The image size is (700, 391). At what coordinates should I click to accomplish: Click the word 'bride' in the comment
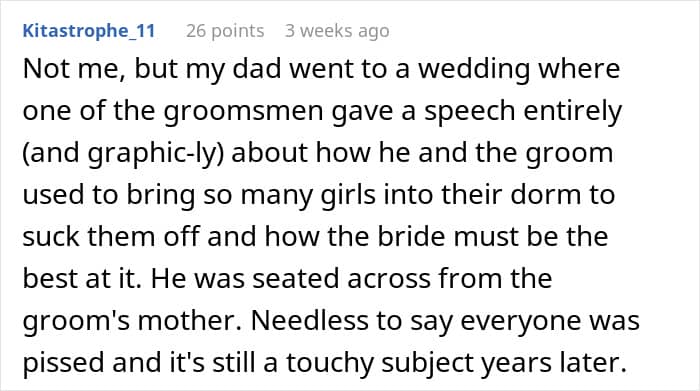click(x=412, y=237)
